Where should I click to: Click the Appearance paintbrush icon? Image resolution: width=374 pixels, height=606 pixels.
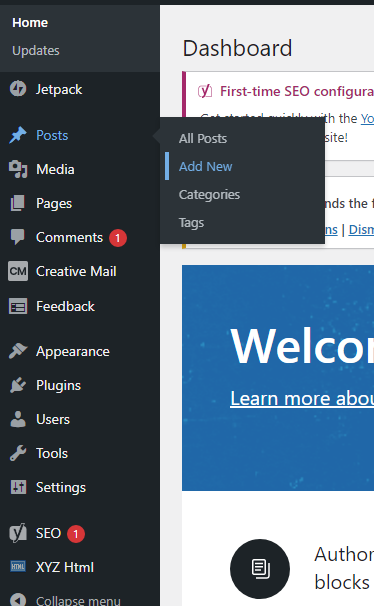point(18,351)
